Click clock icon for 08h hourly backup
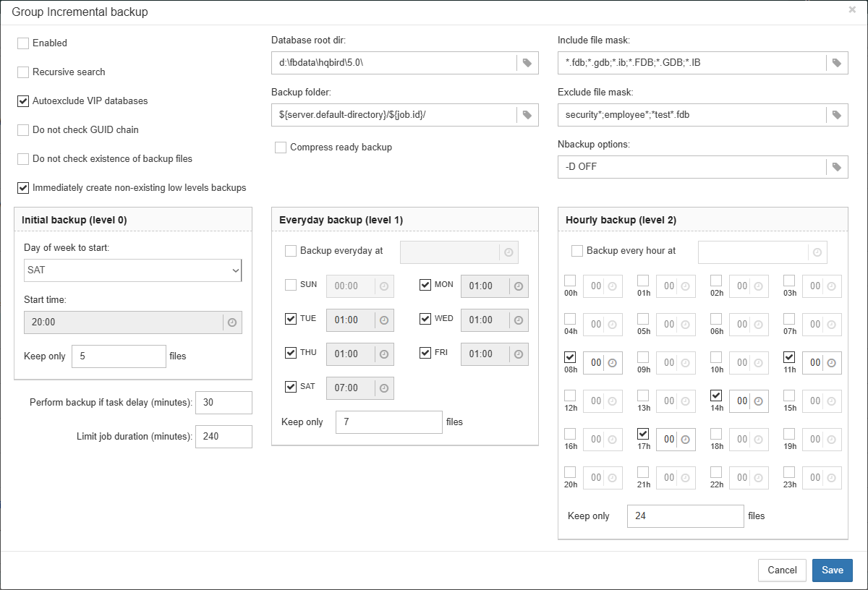 click(x=612, y=363)
